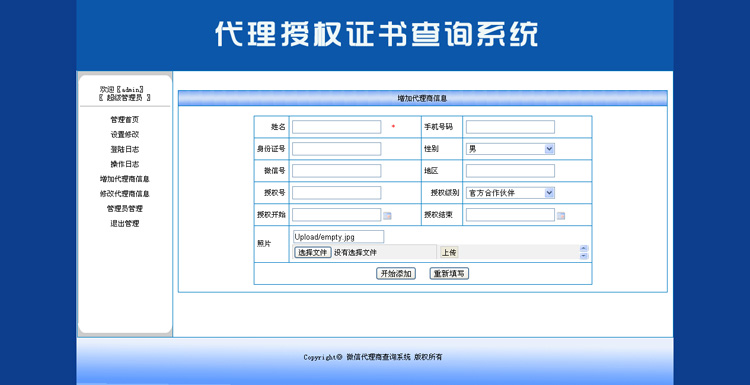Click the 开始添加 submit button
The image size is (750, 385).
tap(396, 274)
